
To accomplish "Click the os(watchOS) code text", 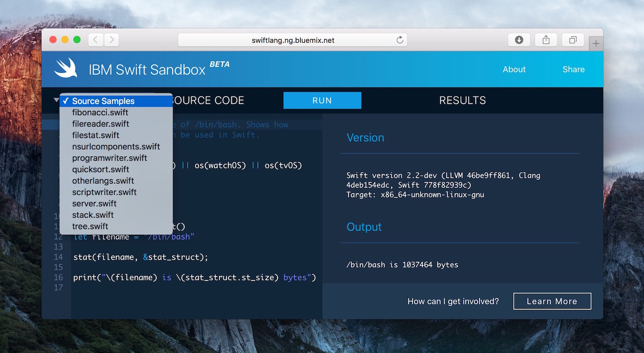I will [x=219, y=165].
